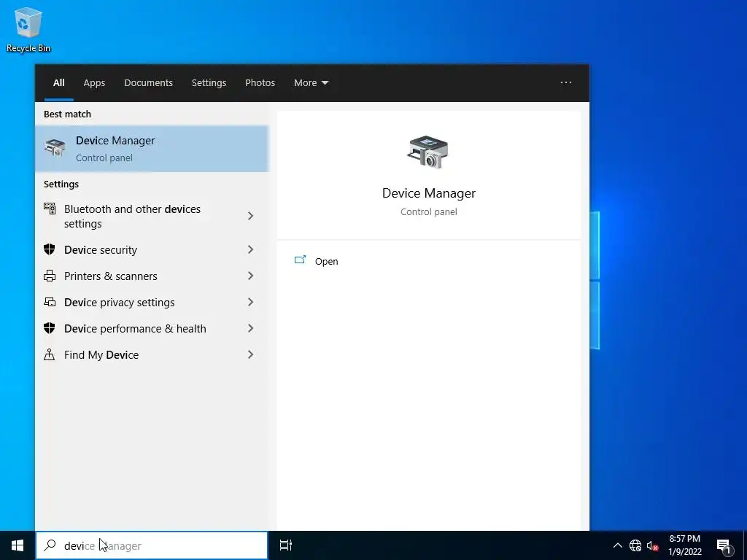747x560 pixels.
Task: Expand Device performance & health chevron
Action: tap(251, 328)
